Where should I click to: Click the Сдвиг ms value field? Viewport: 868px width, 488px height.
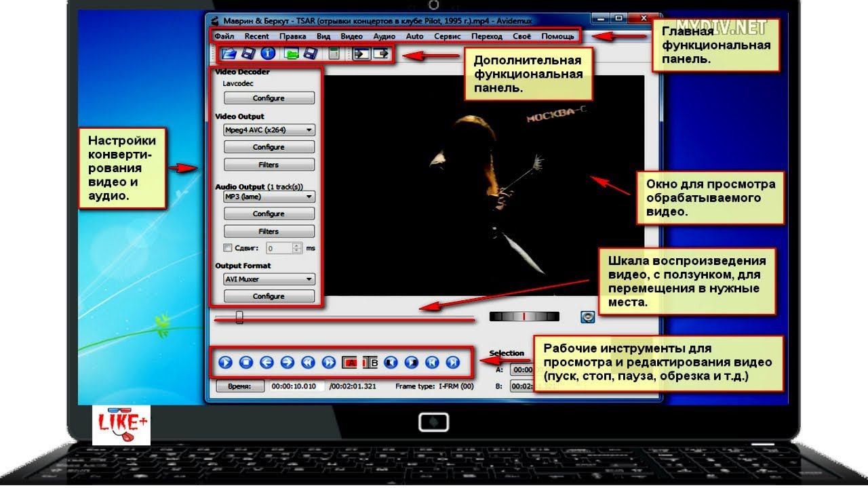pyautogui.click(x=284, y=249)
